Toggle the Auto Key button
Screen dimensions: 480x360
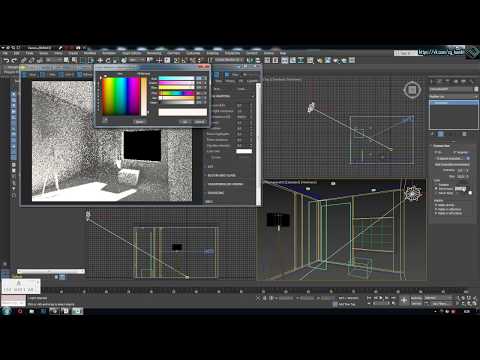pos(417,298)
